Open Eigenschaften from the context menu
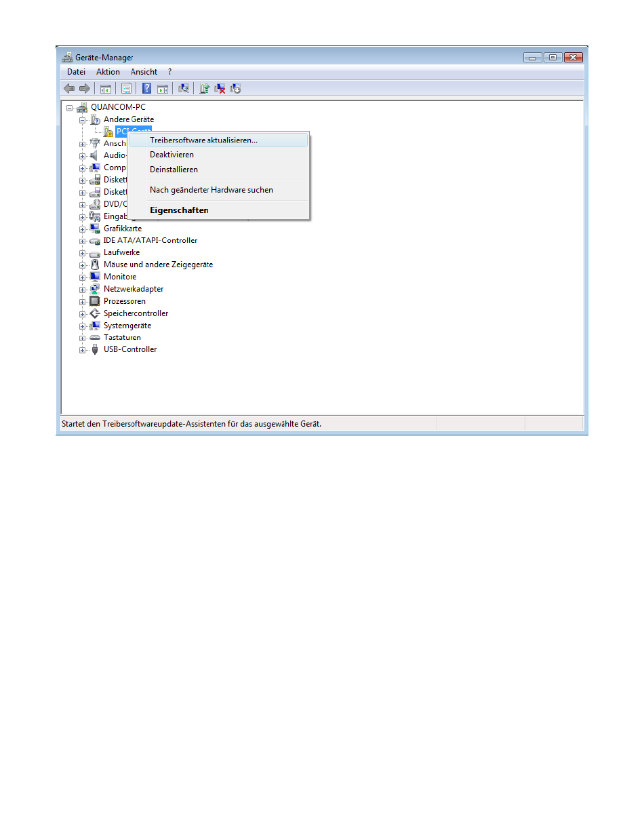The image size is (644, 839). (x=218, y=210)
